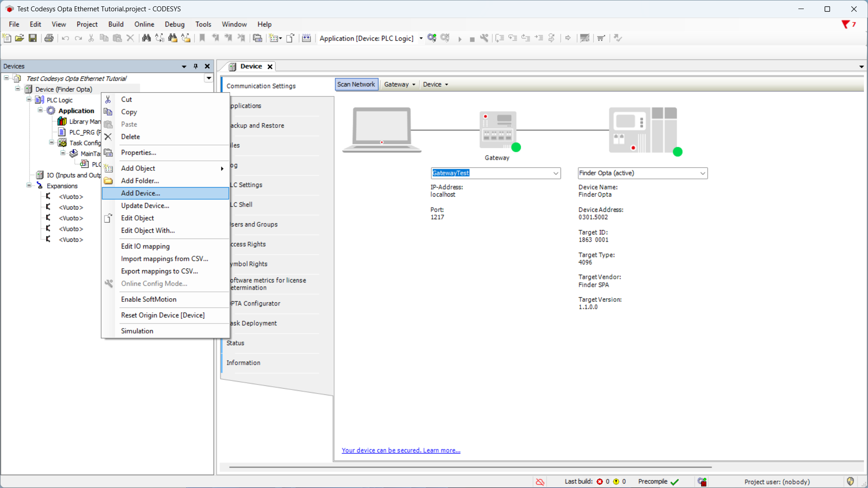The height and width of the screenshot is (488, 868).
Task: Select Add Device... from context menu
Action: [x=141, y=193]
